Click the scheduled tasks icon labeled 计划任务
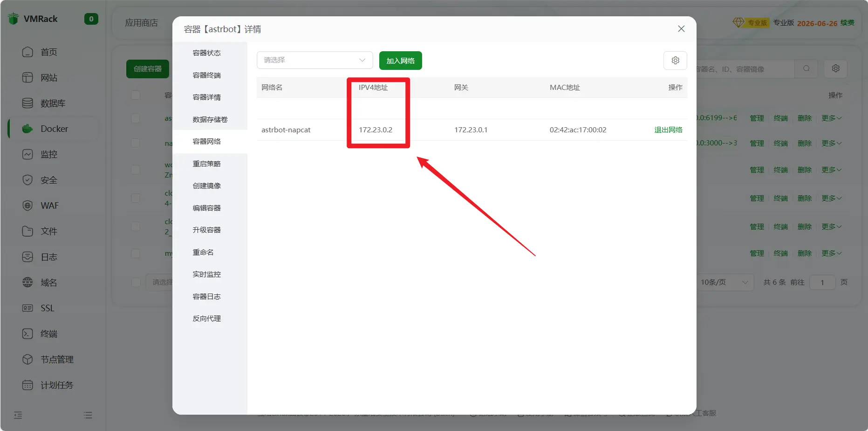Viewport: 868px width, 431px height. (x=27, y=385)
